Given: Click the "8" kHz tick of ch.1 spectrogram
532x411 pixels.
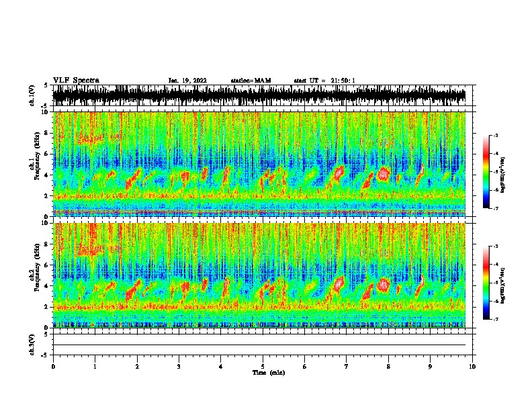Looking at the screenshot, I should [47, 133].
